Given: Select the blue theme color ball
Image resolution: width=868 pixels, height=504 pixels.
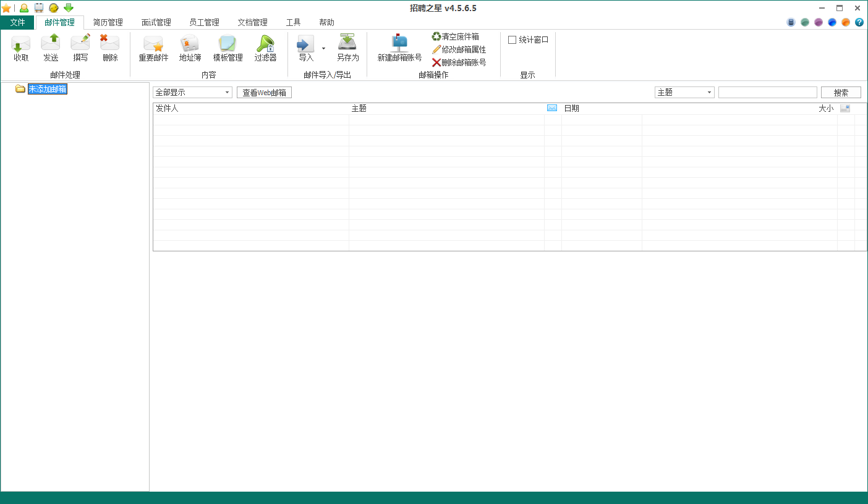Looking at the screenshot, I should tap(832, 22).
